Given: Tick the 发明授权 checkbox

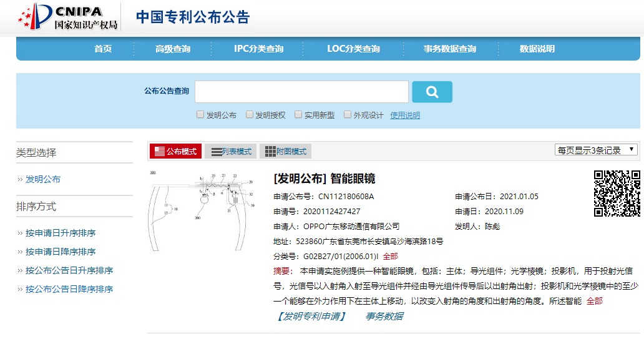Looking at the screenshot, I should 250,115.
